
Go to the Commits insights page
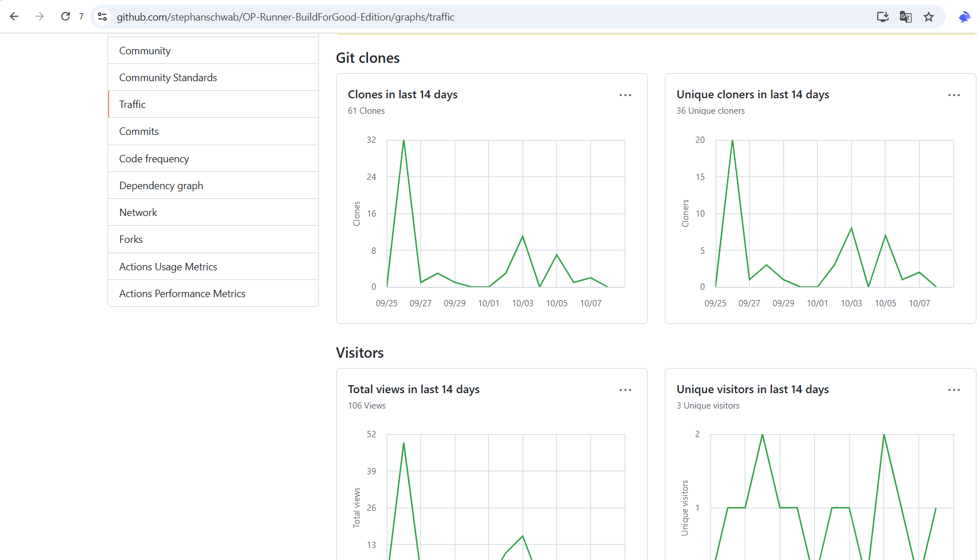(x=139, y=131)
